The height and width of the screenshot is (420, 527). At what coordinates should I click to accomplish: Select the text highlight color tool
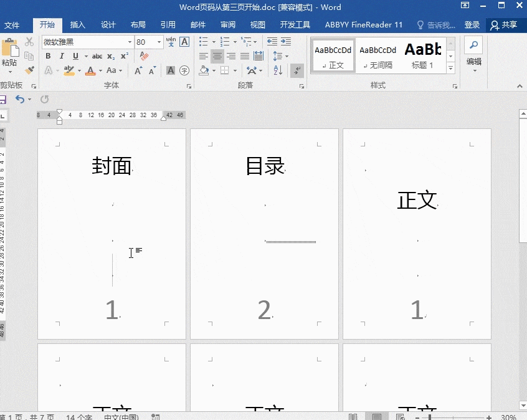point(69,70)
